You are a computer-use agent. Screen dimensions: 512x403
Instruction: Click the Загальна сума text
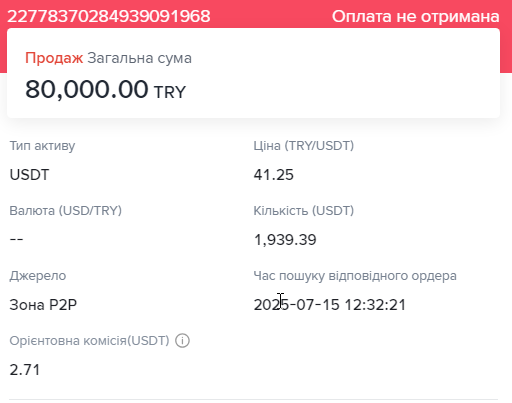pos(140,58)
